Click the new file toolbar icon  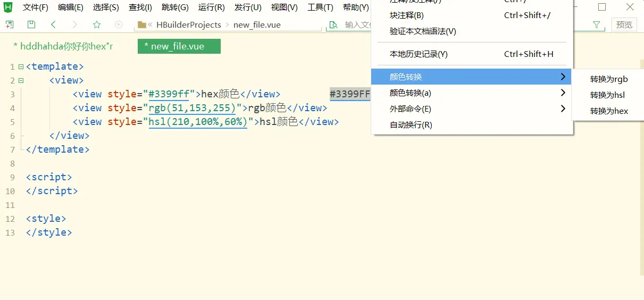10,24
